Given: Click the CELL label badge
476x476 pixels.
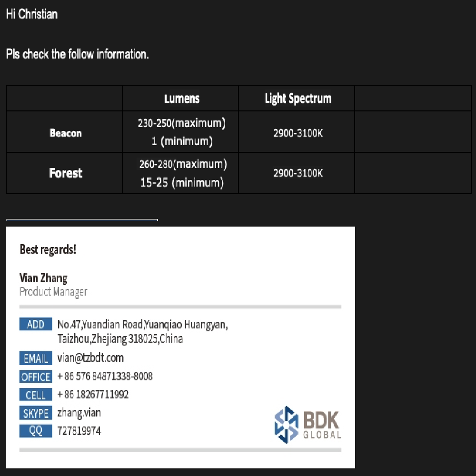Looking at the screenshot, I should point(36,395).
